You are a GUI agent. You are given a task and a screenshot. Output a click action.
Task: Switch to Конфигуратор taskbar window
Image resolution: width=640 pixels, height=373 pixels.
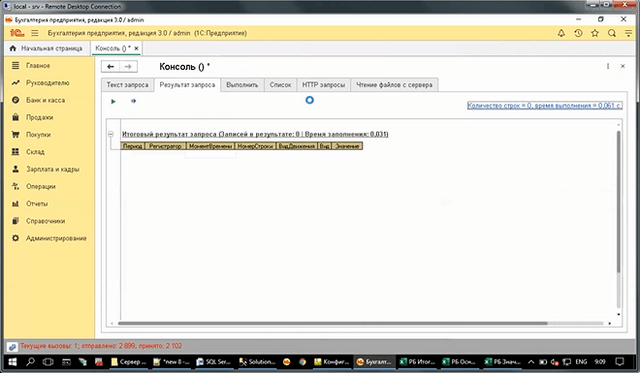click(x=331, y=362)
